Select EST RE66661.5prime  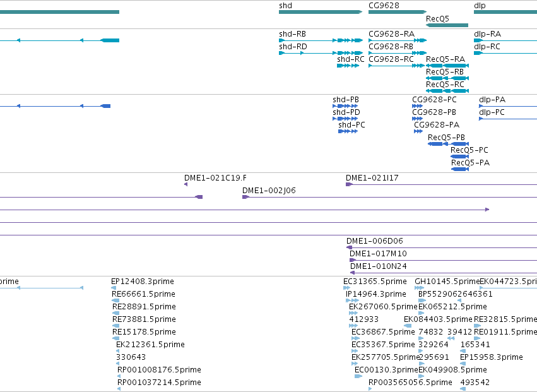(115, 300)
